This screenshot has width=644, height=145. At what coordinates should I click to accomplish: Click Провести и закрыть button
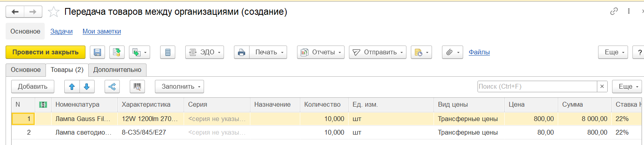[46, 52]
